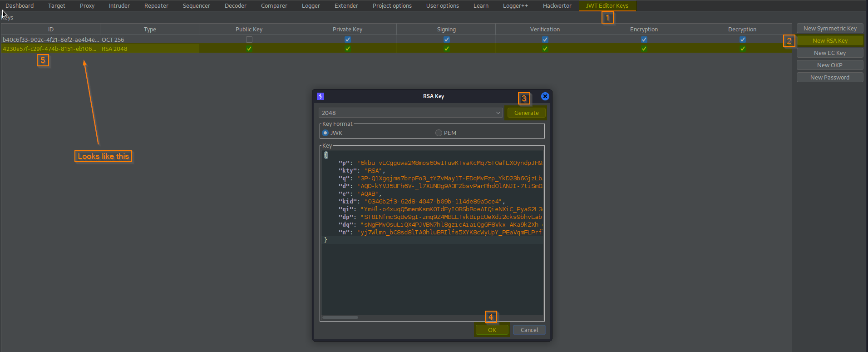Click the RSA 2048 type cell
The height and width of the screenshot is (352, 868).
pyautogui.click(x=150, y=49)
